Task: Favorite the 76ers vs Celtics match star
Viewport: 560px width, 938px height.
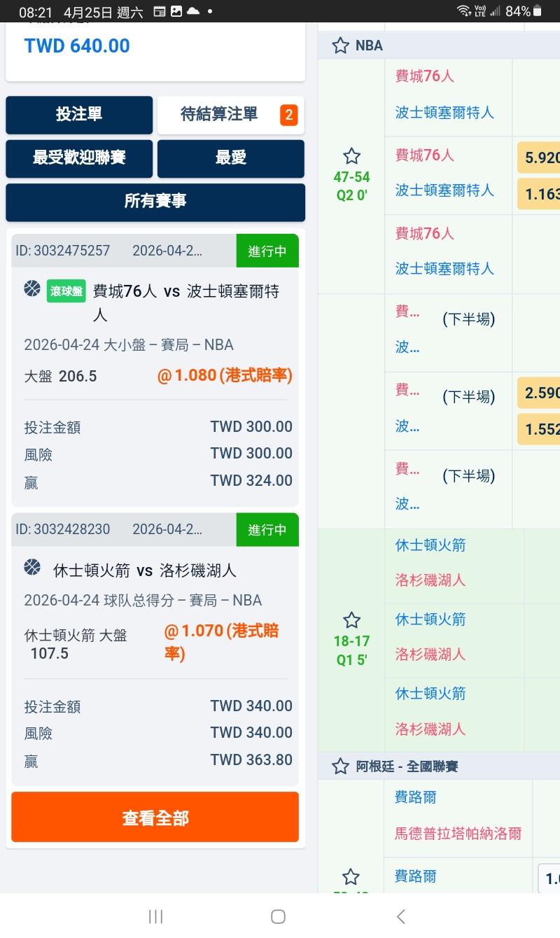Action: 351,156
